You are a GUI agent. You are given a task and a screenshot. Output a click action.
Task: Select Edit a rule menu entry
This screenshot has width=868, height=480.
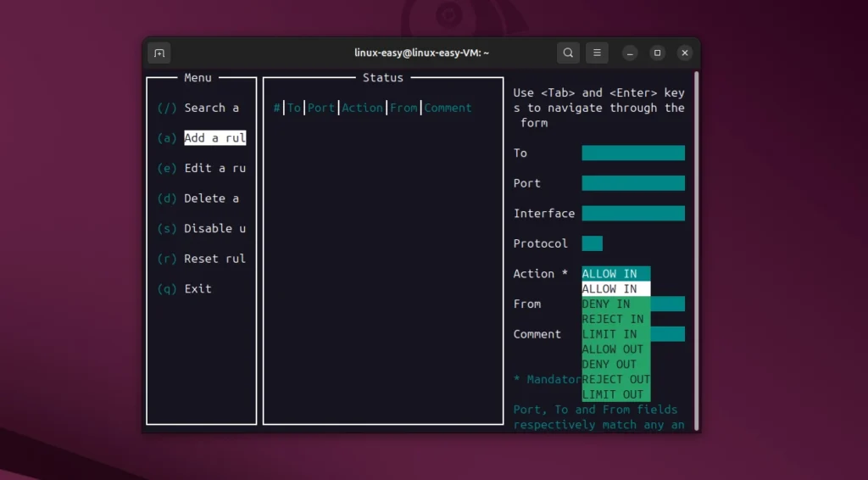[x=214, y=168]
